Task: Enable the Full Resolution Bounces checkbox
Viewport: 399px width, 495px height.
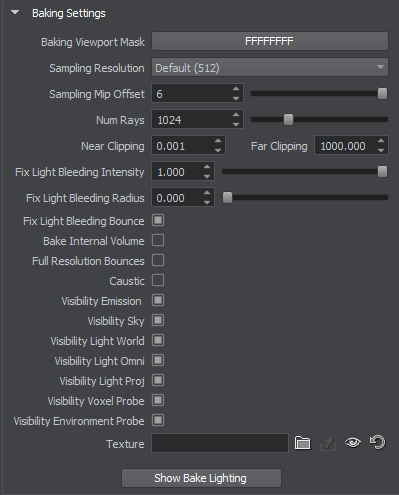Action: coord(158,260)
